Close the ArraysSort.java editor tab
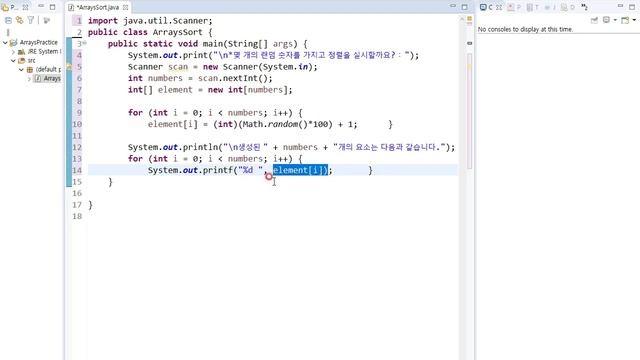 coord(125,7)
